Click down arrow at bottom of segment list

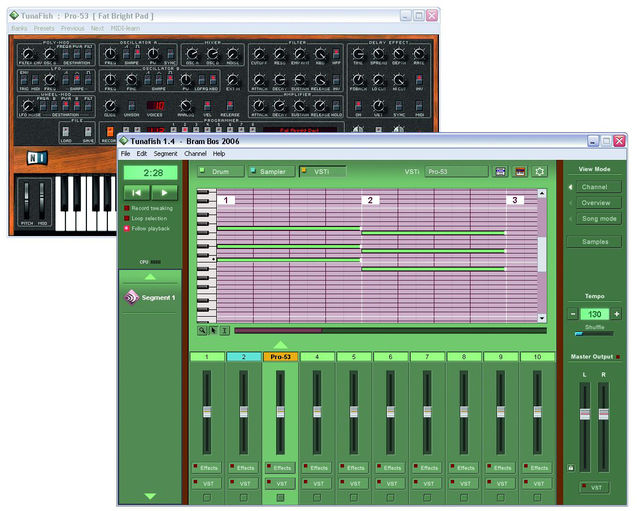(150, 496)
